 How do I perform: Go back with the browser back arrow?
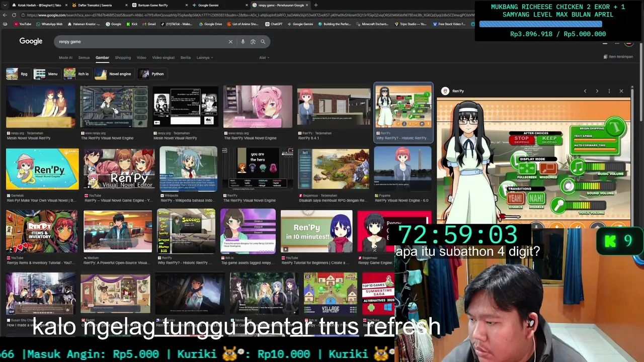pos(5,15)
